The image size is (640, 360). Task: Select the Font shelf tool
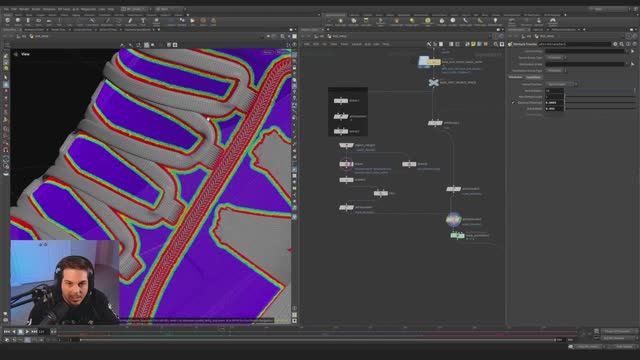143,21
